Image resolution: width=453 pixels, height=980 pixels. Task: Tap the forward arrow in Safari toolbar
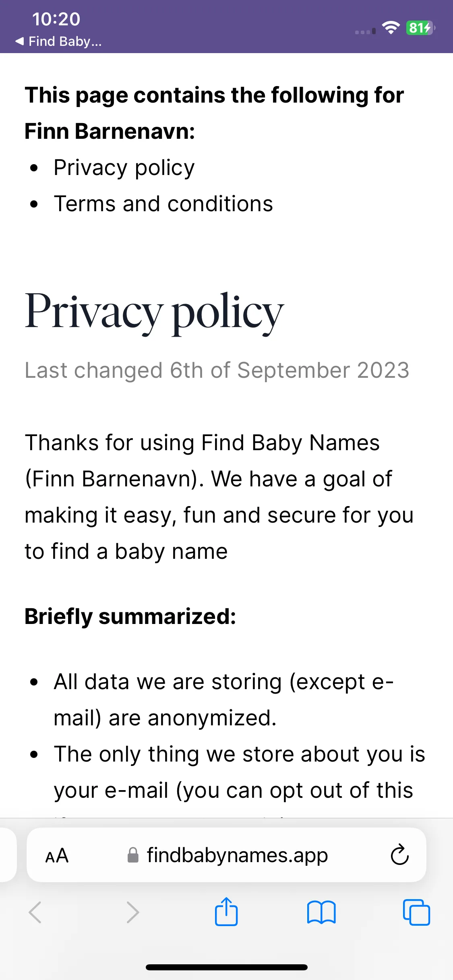click(x=132, y=912)
